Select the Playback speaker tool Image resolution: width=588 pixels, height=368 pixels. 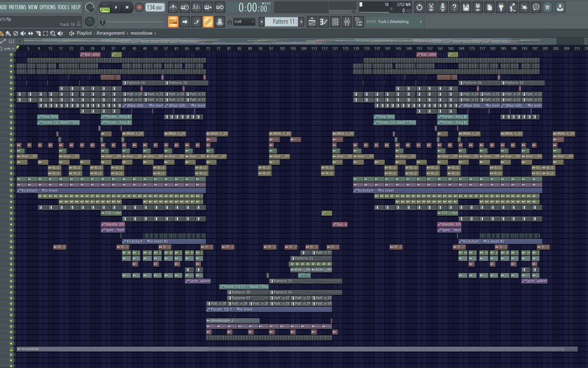(60, 33)
